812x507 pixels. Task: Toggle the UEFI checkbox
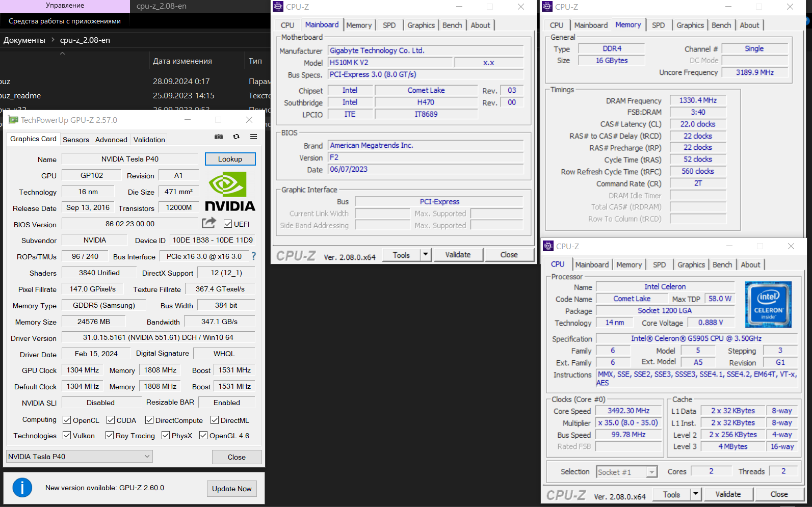click(x=228, y=224)
